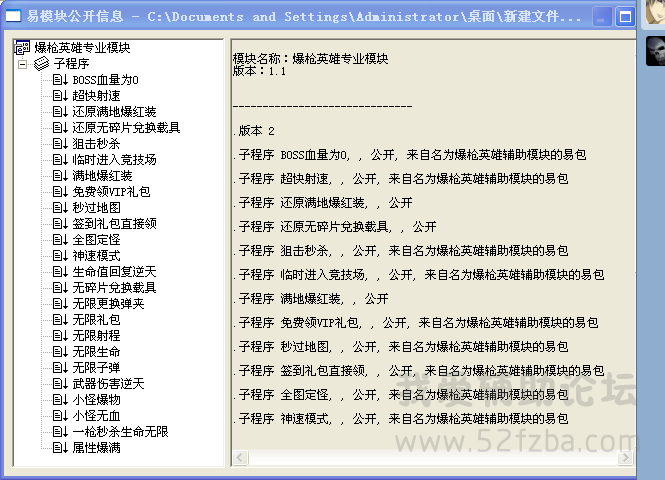Select subroutine 小怪爆物 in tree
This screenshot has height=480, width=665.
(96, 399)
